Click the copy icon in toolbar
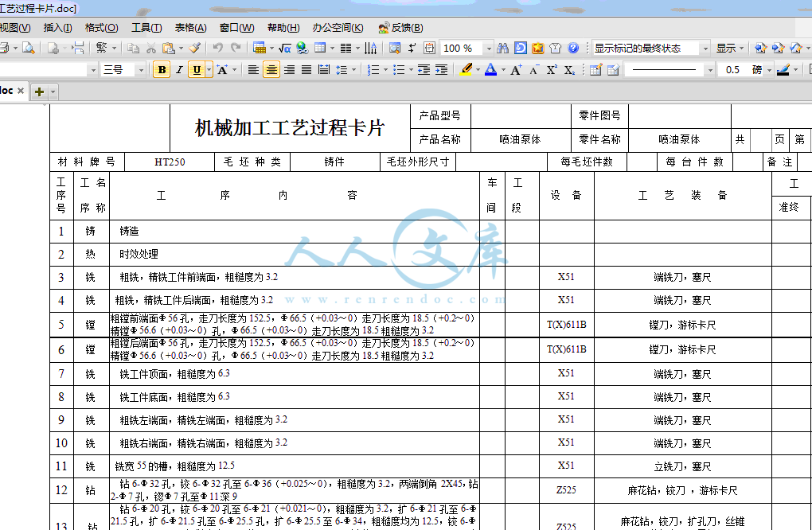The height and width of the screenshot is (530, 812). pyautogui.click(x=133, y=48)
